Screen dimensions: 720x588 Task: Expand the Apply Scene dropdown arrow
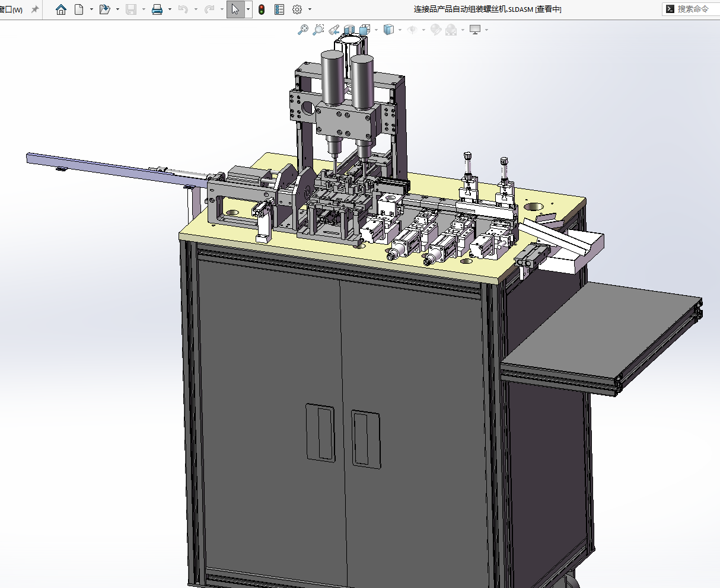(x=463, y=30)
